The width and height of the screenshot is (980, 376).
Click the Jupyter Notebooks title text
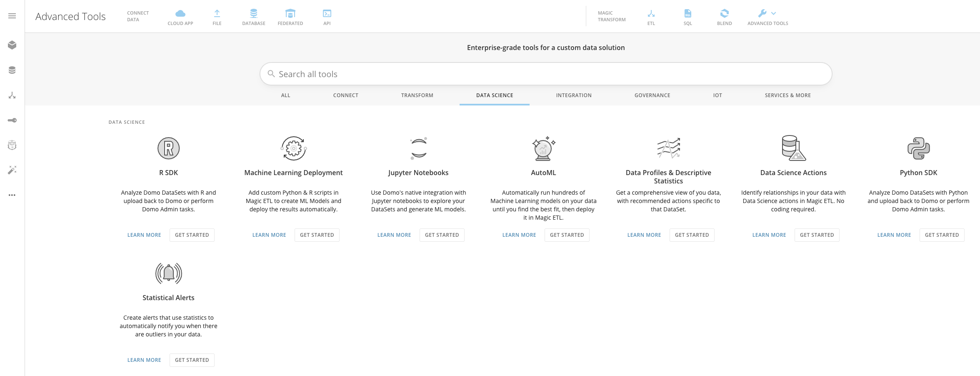tap(418, 173)
